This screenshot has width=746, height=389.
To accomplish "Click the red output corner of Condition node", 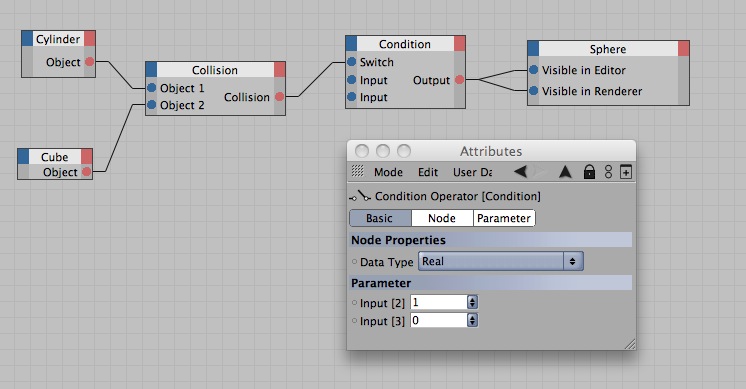I will [x=460, y=44].
